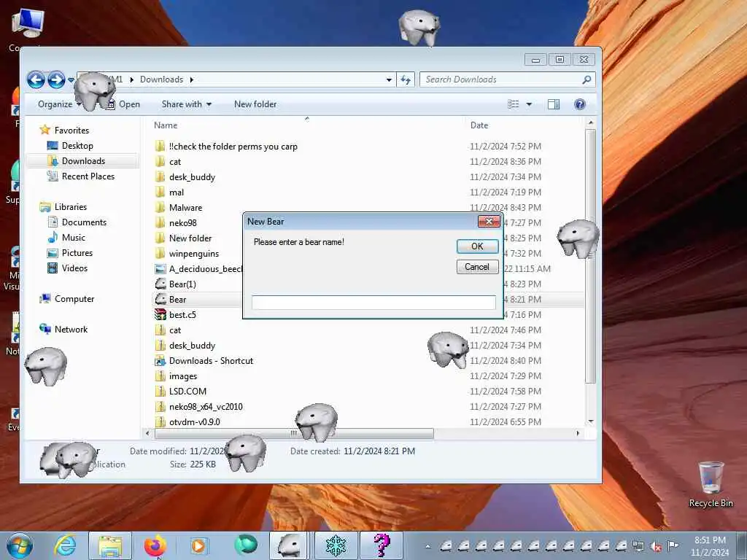The height and width of the screenshot is (560, 747).
Task: Click the Bear app taskbar button
Action: pos(289,545)
